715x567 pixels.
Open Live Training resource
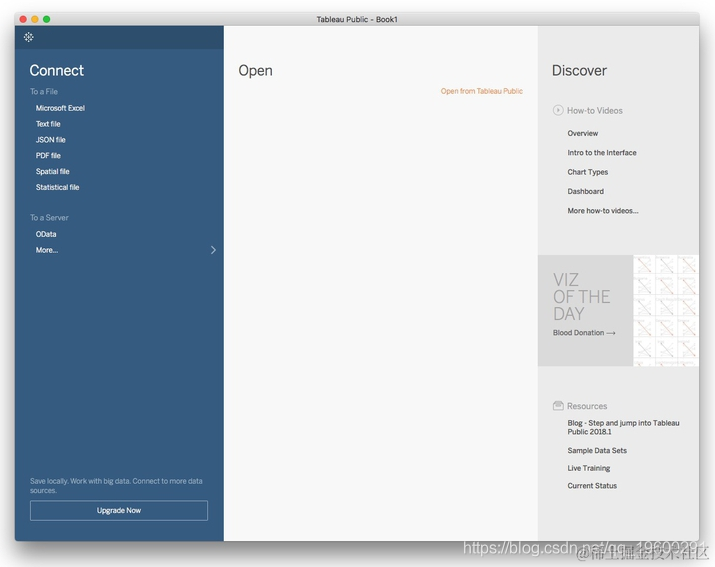[588, 468]
